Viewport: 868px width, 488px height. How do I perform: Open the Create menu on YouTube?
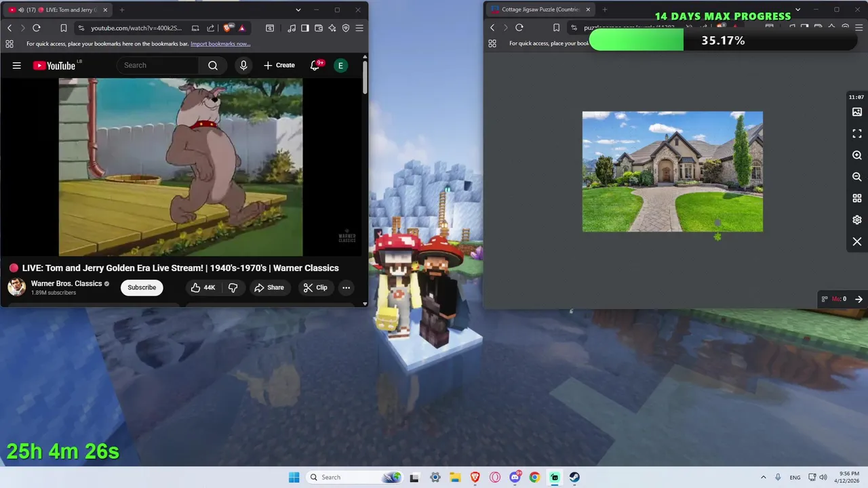279,65
